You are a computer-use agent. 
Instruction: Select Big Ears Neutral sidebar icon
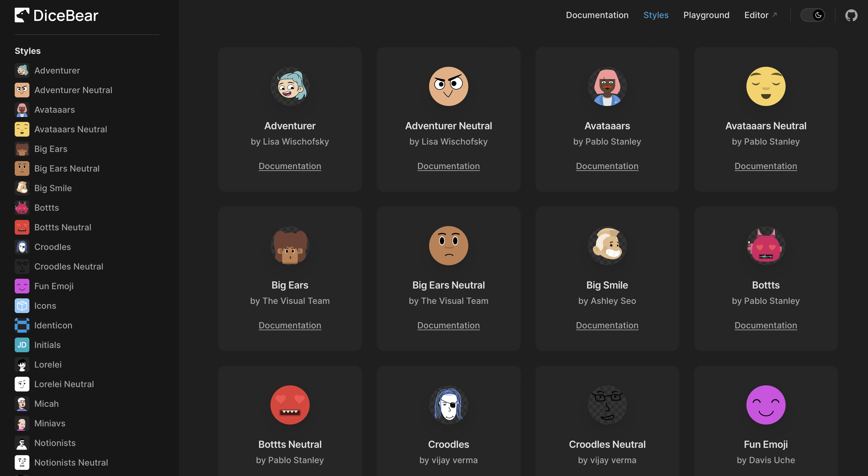(x=22, y=168)
